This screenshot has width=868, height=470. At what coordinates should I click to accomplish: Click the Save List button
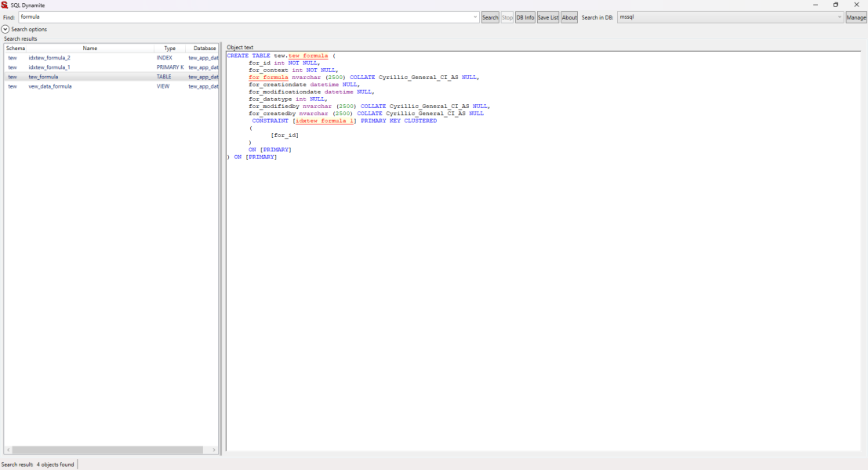click(x=548, y=17)
